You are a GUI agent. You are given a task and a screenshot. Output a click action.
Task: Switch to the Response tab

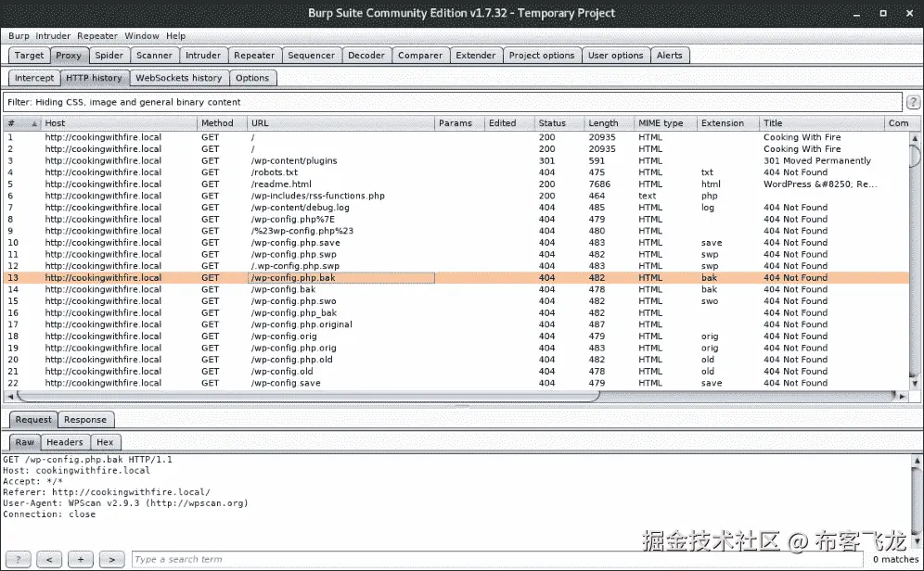(x=85, y=419)
